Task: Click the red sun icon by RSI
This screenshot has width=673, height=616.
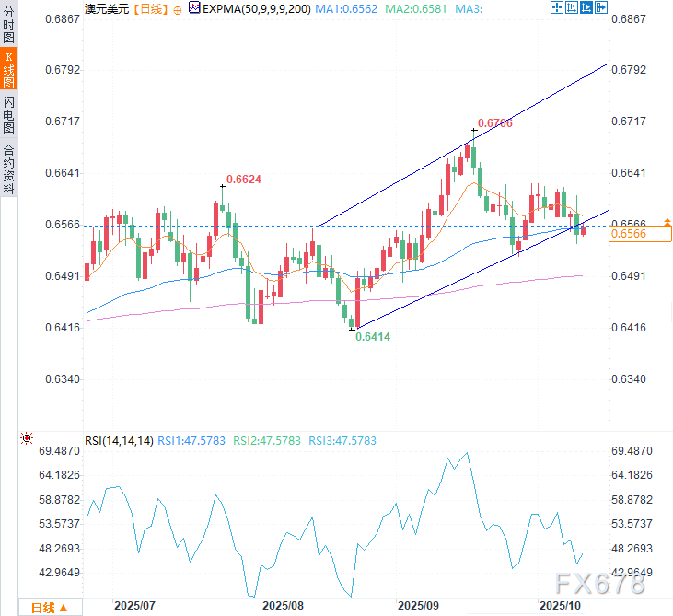Action: (x=27, y=438)
